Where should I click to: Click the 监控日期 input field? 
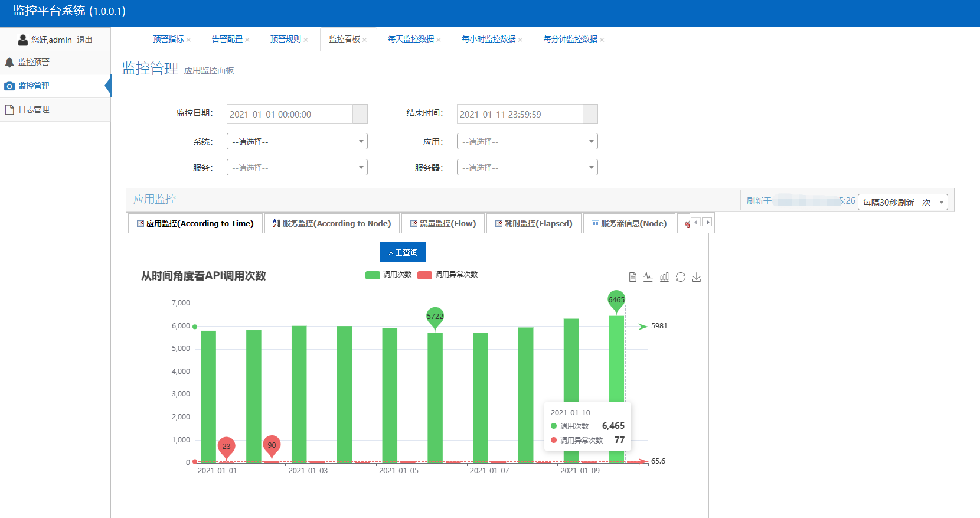point(290,114)
